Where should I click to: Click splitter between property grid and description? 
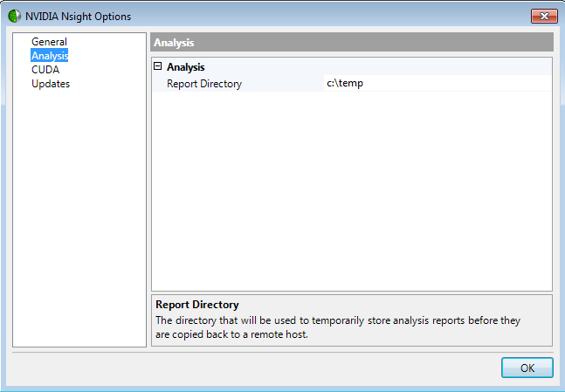pyautogui.click(x=352, y=292)
